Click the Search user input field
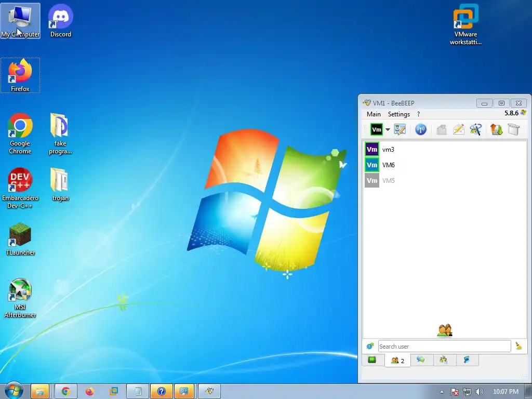The image size is (532, 399). pos(445,346)
